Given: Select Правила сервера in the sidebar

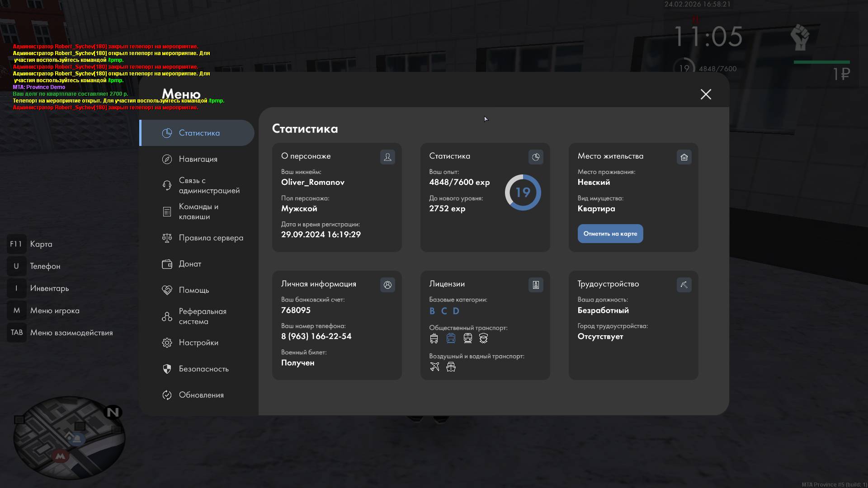Looking at the screenshot, I should (x=211, y=238).
